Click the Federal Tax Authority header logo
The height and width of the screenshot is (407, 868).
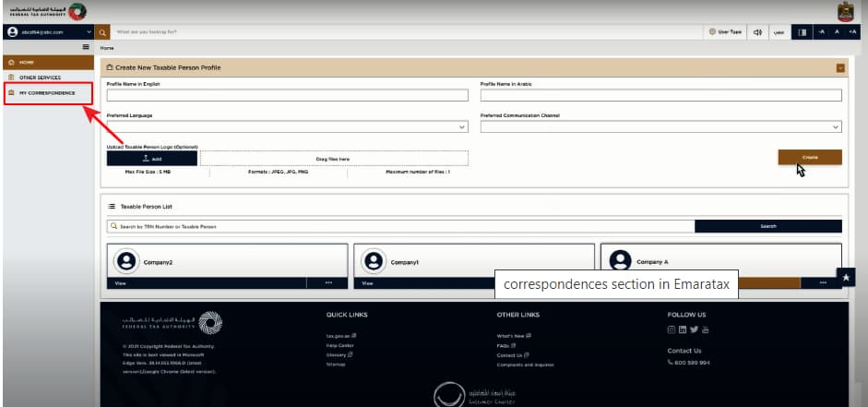point(48,11)
